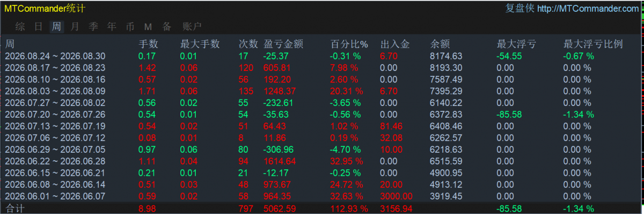Open the 月 monthly statistics tab
Viewport: 644px width, 214px height.
click(x=75, y=26)
